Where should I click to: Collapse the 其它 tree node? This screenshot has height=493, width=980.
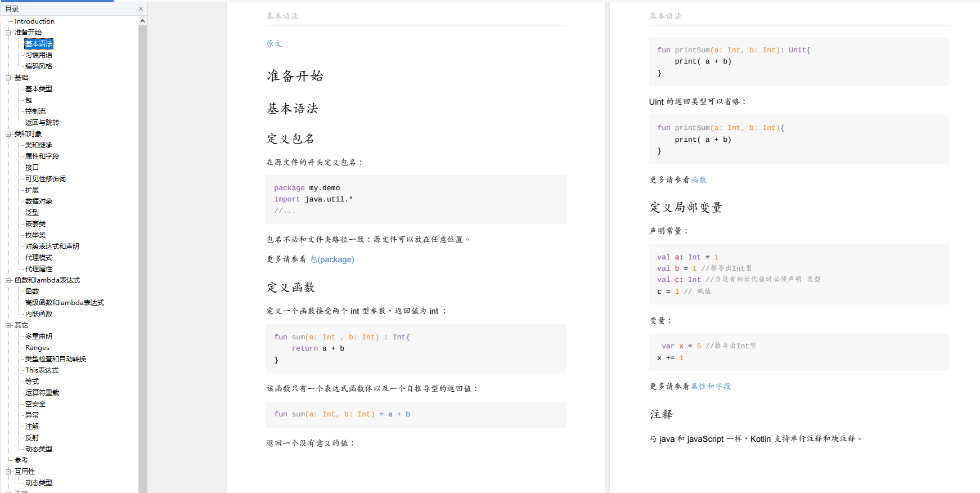click(8, 325)
